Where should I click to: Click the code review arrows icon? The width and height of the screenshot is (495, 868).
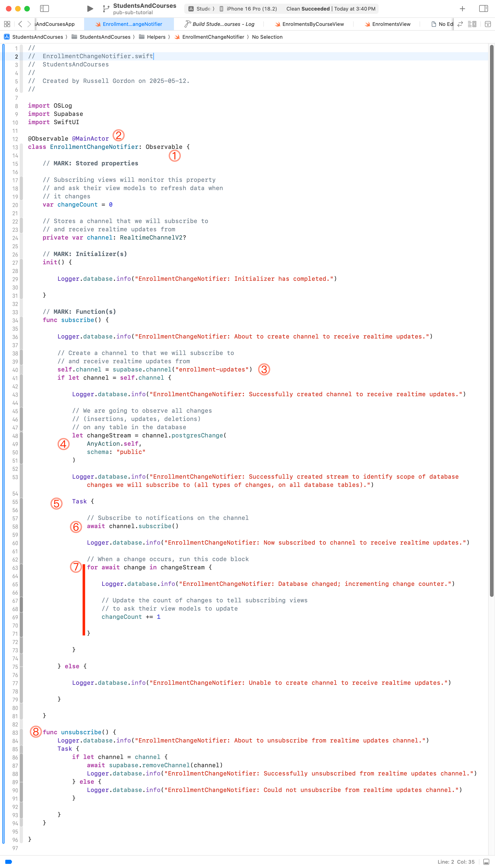460,24
